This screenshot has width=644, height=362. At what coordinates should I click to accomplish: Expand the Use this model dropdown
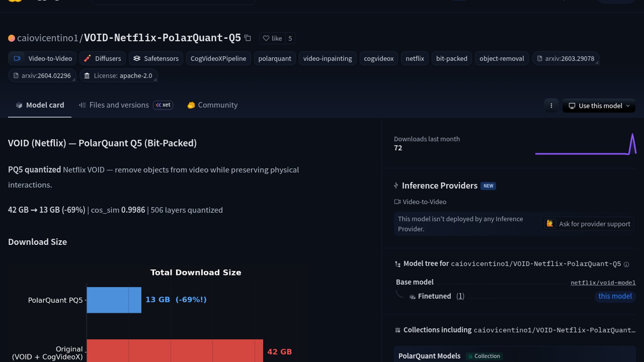point(599,106)
